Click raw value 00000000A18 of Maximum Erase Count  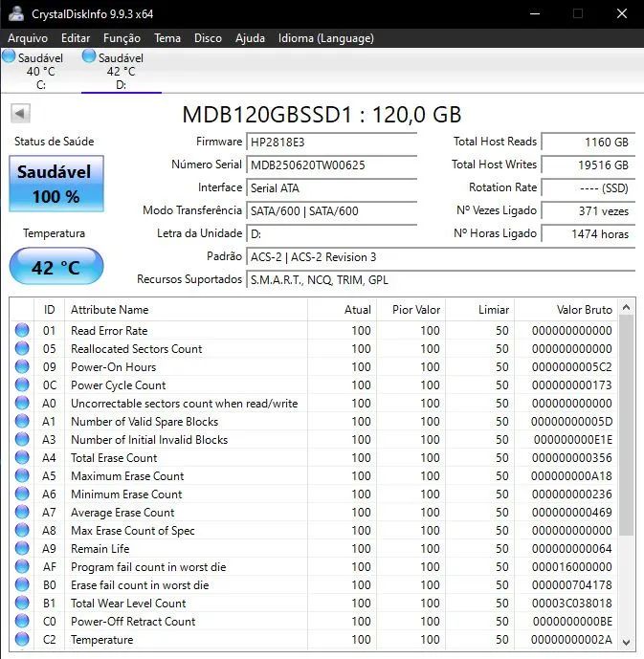[x=571, y=476]
